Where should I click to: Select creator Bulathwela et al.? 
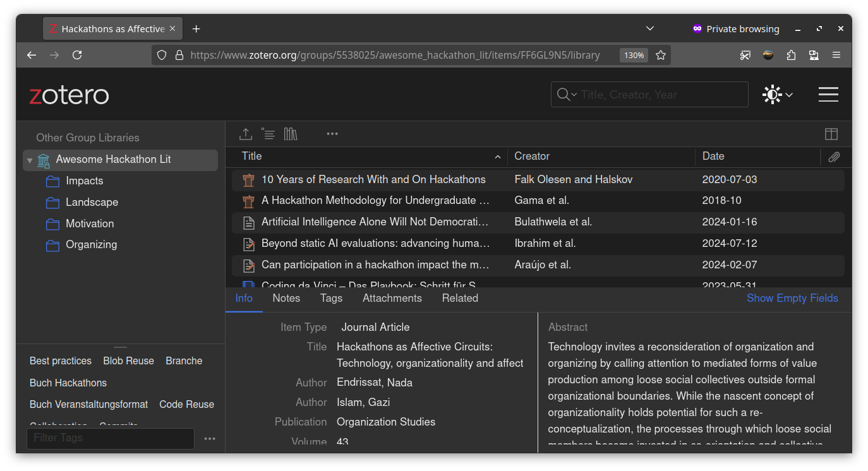tap(553, 222)
